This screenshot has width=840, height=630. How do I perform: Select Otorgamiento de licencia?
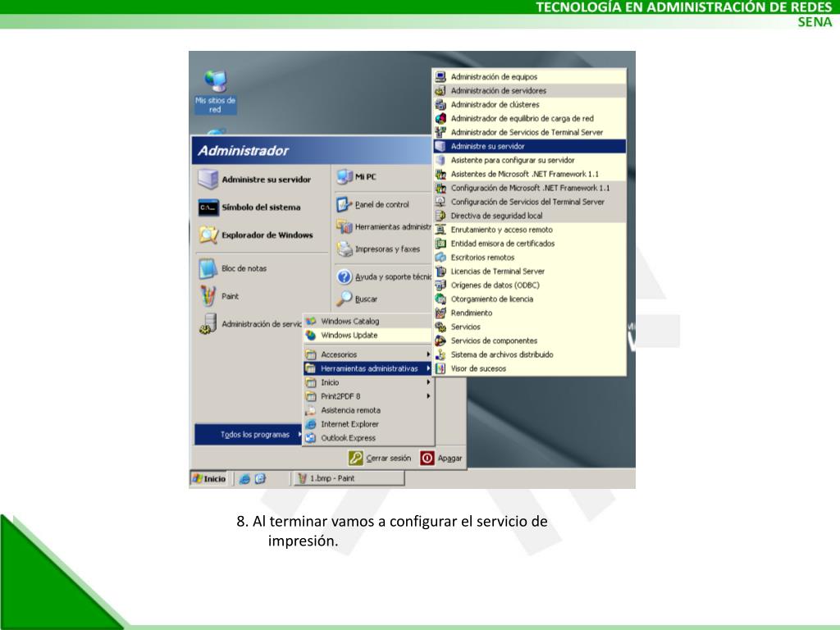point(529,299)
